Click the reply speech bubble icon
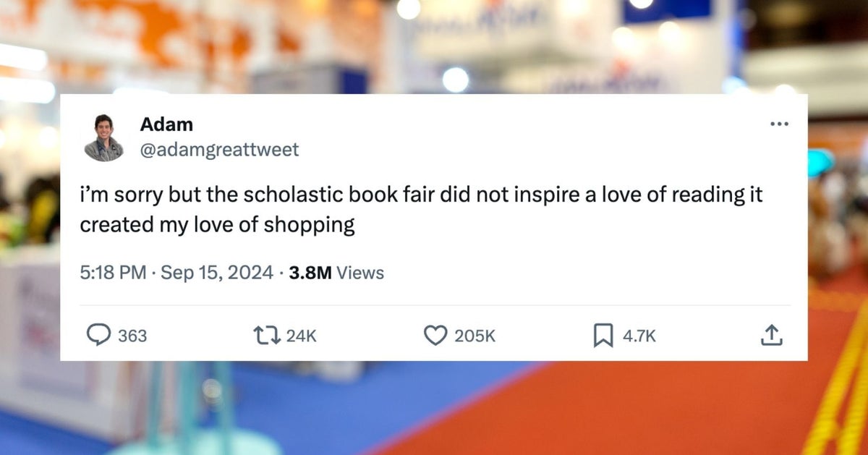 [98, 335]
